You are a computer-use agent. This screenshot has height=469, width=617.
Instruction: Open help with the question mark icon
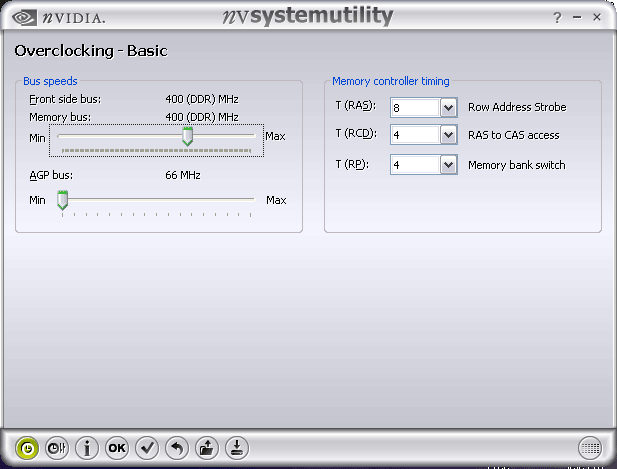(557, 17)
